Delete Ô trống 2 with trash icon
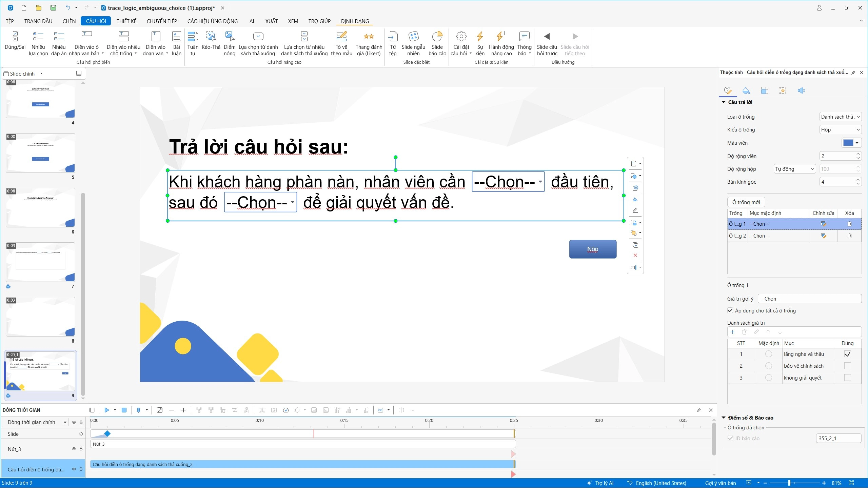Screen dimensions: 868x488 [849, 236]
